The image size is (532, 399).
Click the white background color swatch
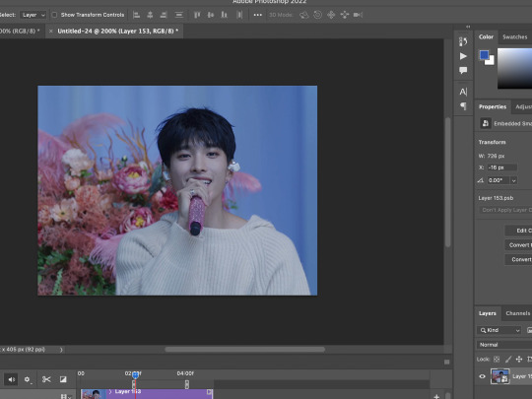coord(491,61)
